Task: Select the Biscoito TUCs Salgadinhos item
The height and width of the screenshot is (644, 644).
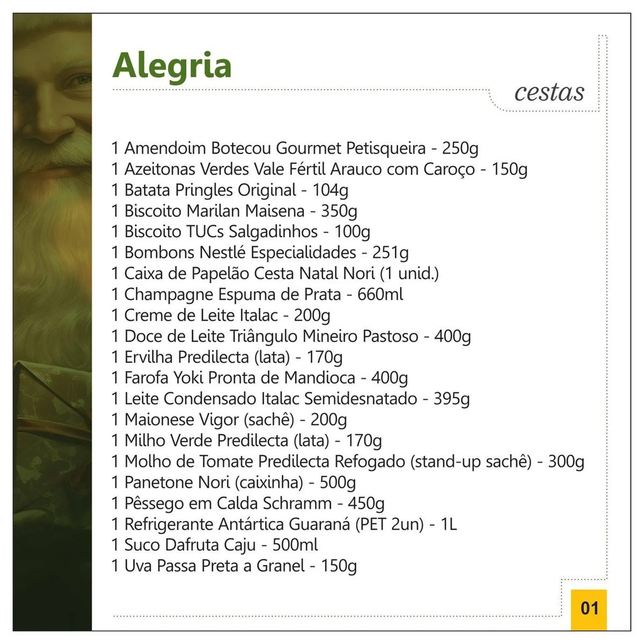Action: tap(240, 232)
